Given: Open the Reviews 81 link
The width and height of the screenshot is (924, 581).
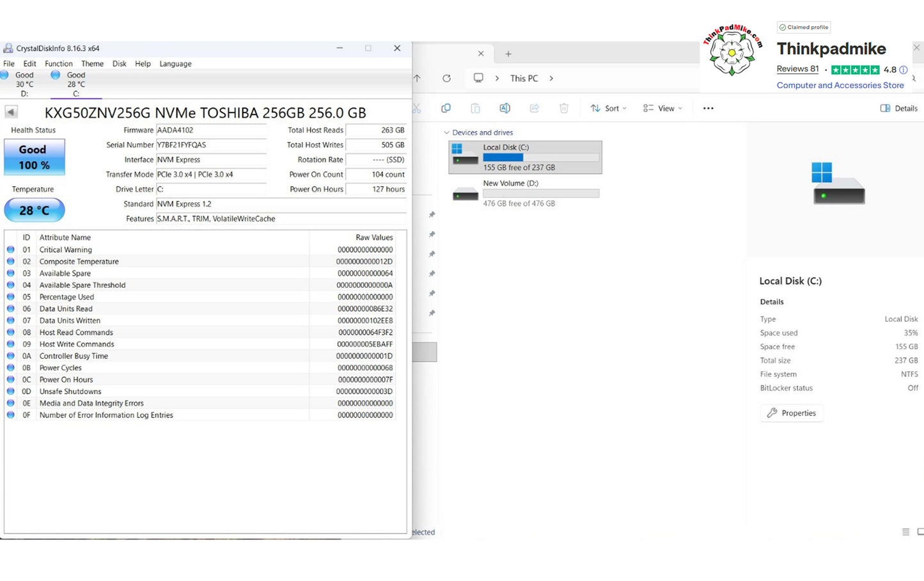Looking at the screenshot, I should click(x=797, y=69).
